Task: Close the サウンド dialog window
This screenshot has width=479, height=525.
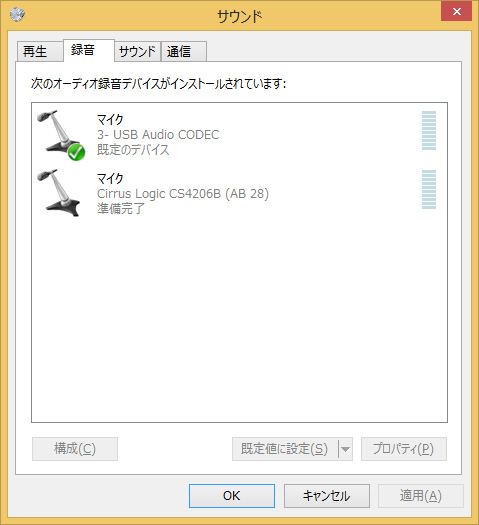Action: [456, 12]
